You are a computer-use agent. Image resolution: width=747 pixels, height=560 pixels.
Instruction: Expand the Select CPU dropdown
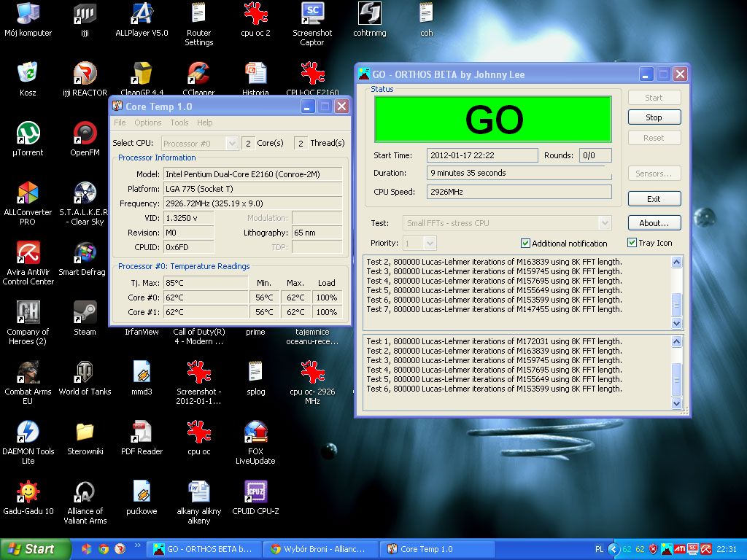pos(232,144)
